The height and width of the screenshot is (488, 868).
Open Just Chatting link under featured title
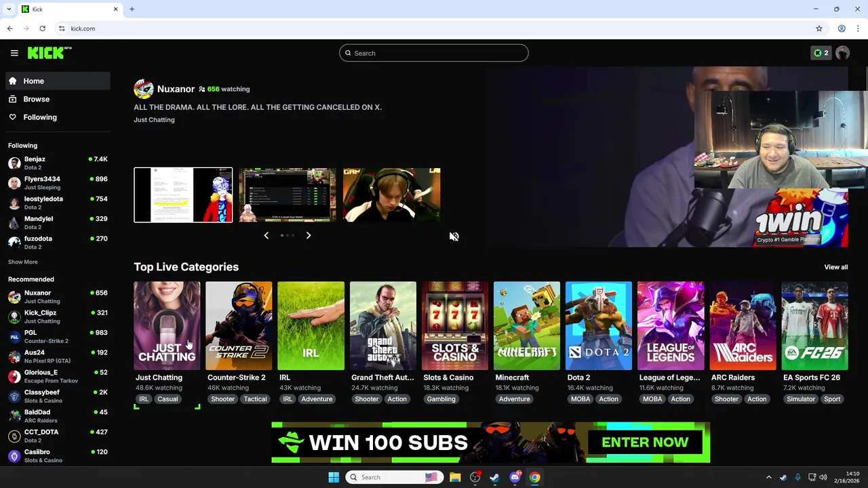pos(154,120)
